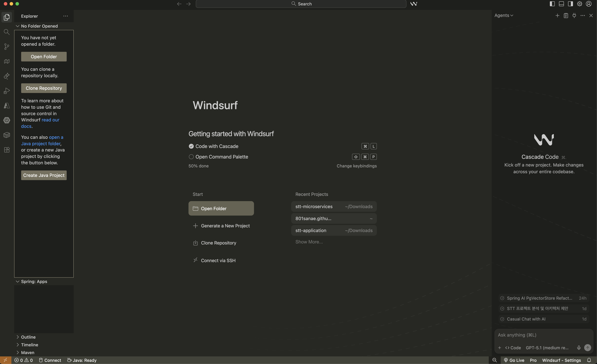597x364 pixels.
Task: Follow the read our docs link
Action: tap(50, 120)
